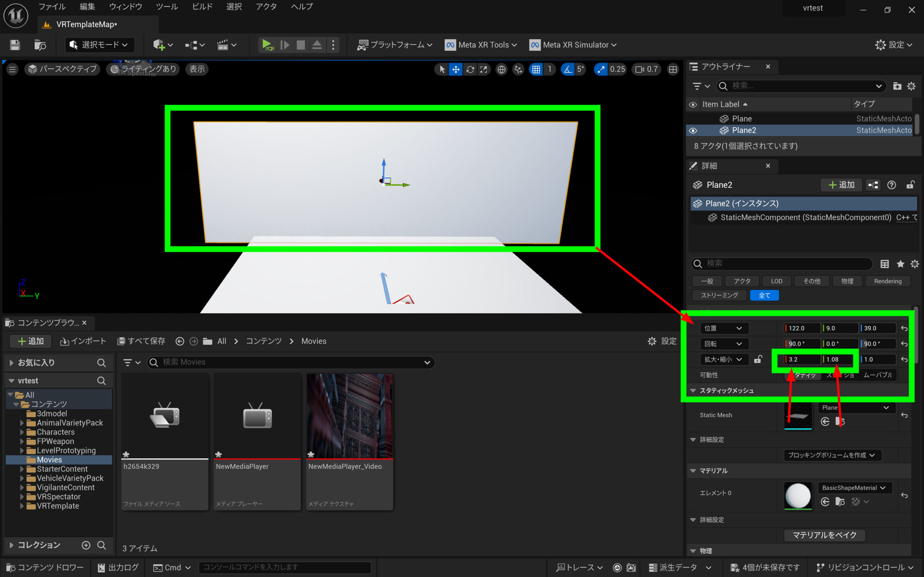Toggle world/local coordinate space globe icon
Viewport: 924px width, 577px height.
click(x=501, y=69)
